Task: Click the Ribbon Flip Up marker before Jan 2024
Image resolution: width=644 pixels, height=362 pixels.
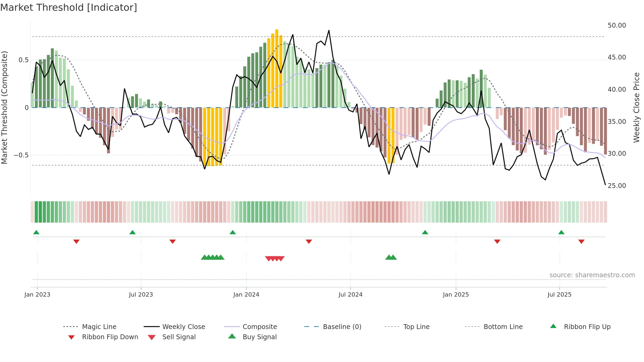Action: 233,232
